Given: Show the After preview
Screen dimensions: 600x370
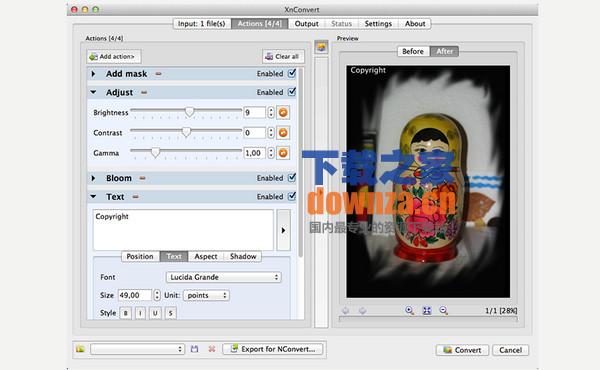Looking at the screenshot, I should [x=445, y=51].
